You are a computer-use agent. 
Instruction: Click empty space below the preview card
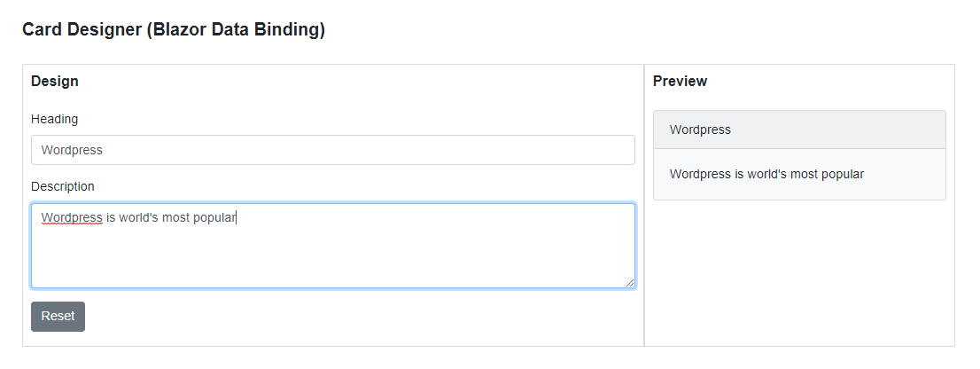pos(797,275)
